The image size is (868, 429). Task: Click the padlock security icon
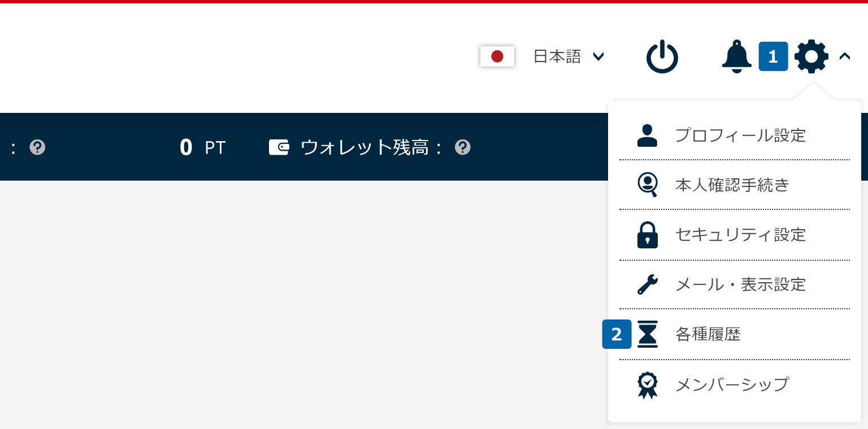pos(648,235)
